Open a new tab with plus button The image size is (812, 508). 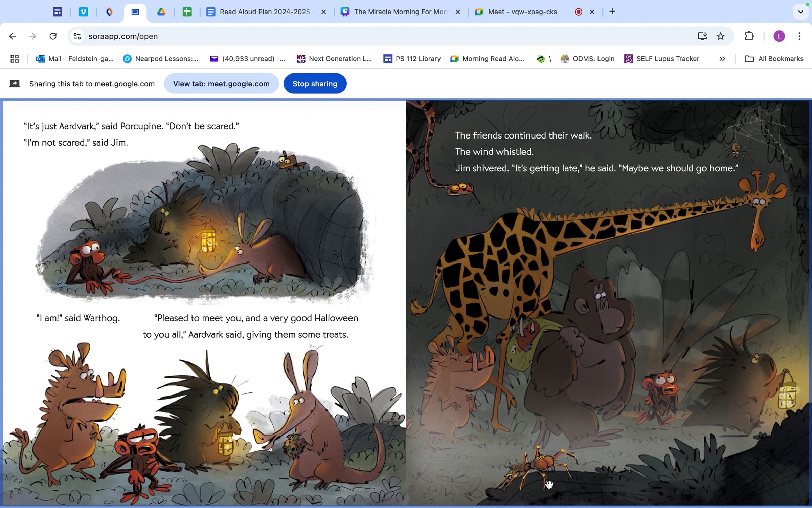(x=612, y=12)
